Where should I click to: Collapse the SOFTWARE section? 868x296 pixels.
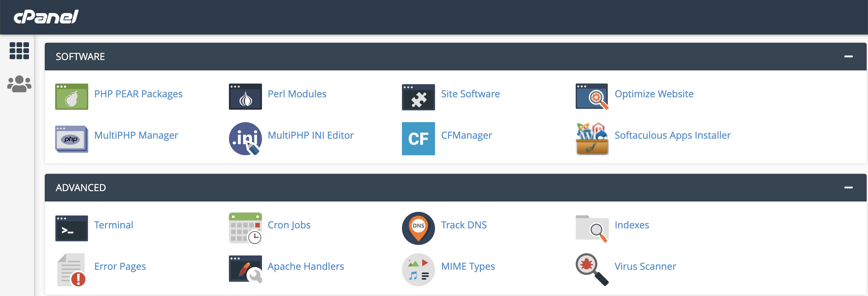point(848,56)
